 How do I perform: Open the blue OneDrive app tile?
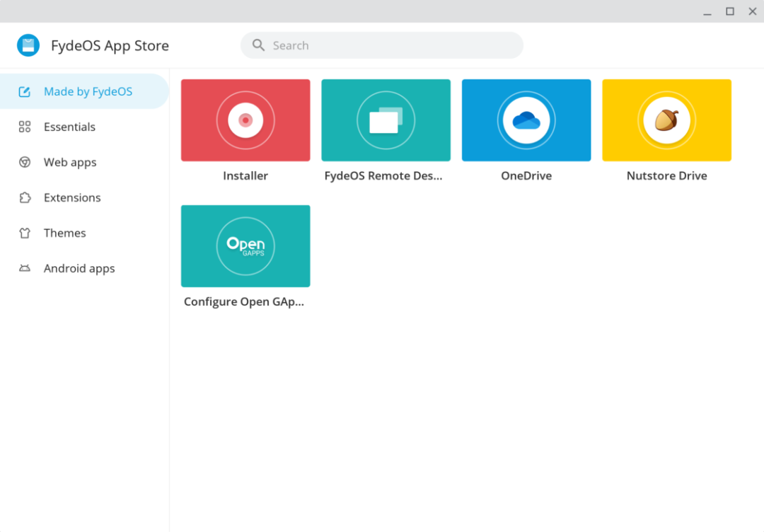click(526, 120)
